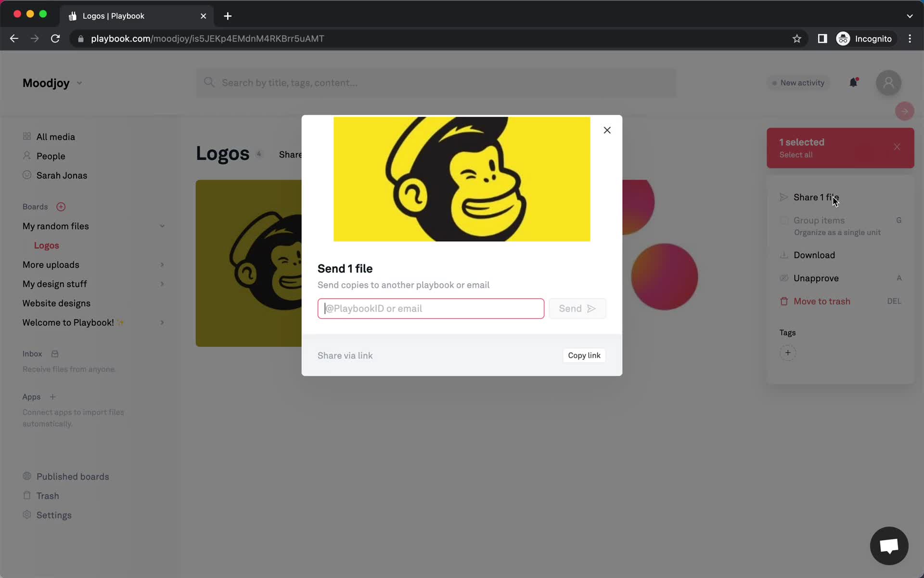Viewport: 924px width, 578px height.
Task: Expand the Welcome to Playbook board
Action: click(162, 322)
